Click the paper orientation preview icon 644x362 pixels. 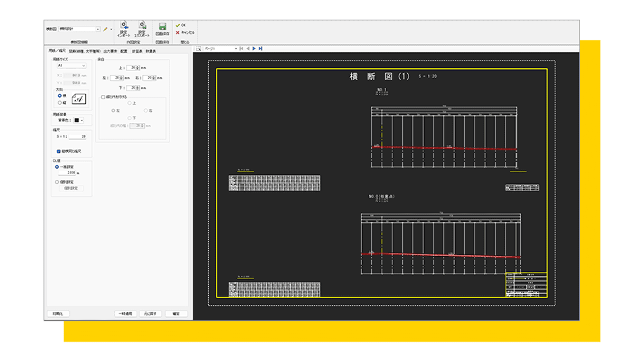[79, 99]
